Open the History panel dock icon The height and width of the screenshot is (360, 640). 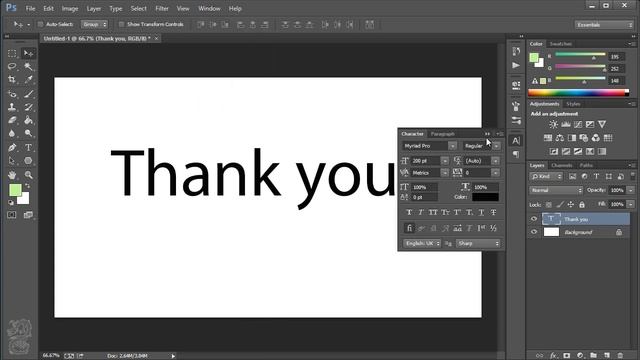tap(516, 51)
